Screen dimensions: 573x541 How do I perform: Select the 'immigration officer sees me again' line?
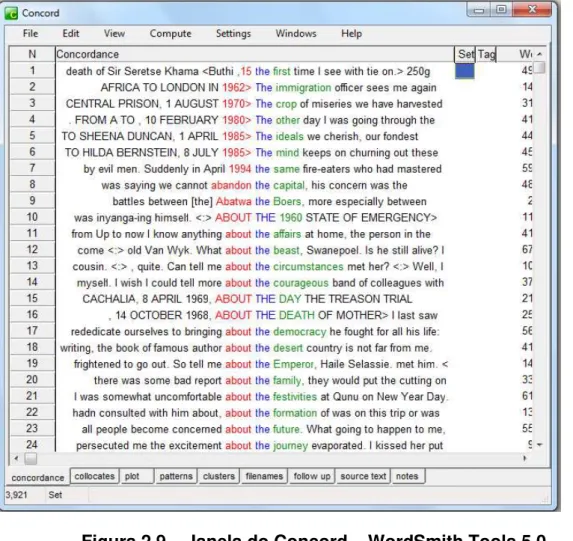pos(255,88)
